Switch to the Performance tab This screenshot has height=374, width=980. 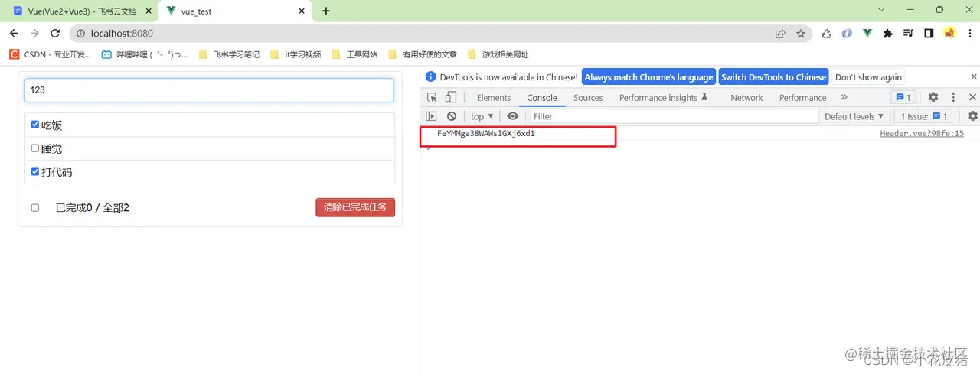[802, 98]
